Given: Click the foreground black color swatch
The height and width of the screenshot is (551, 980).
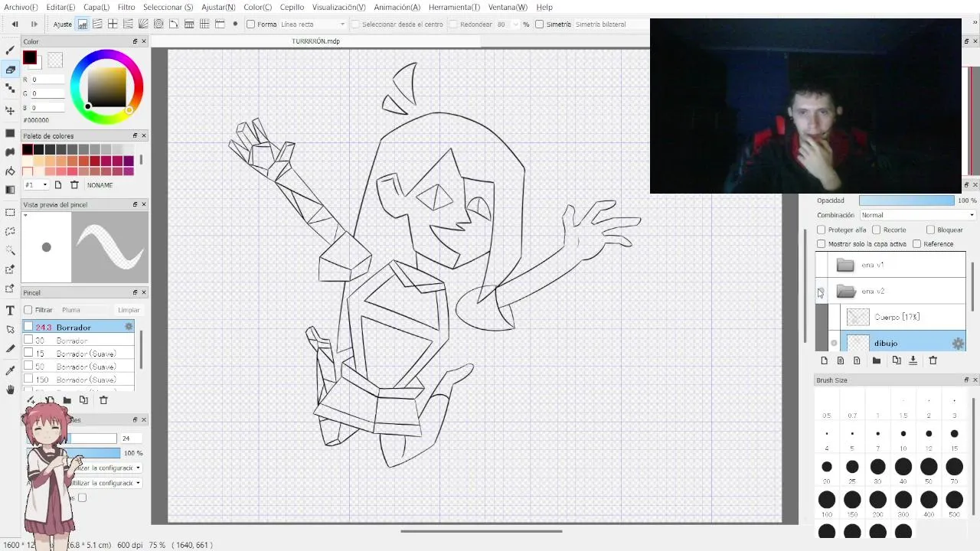Looking at the screenshot, I should click(30, 57).
